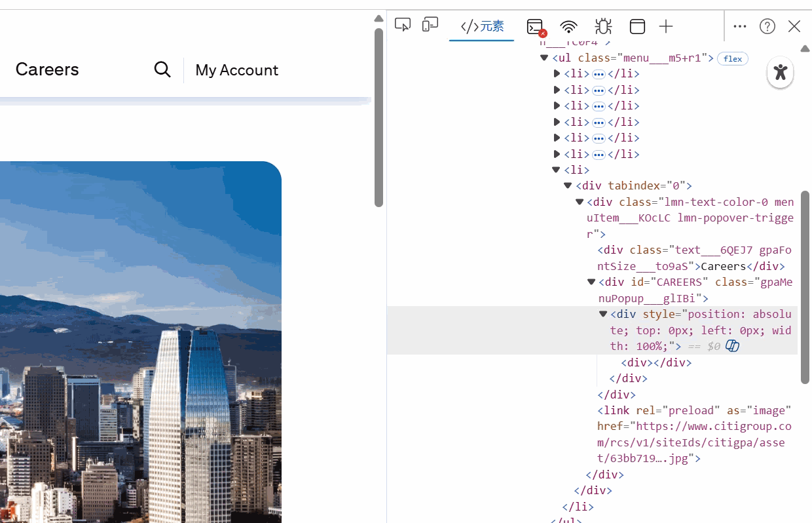The width and height of the screenshot is (812, 523).
Task: Open the Network tool wifi icon
Action: coord(568,27)
